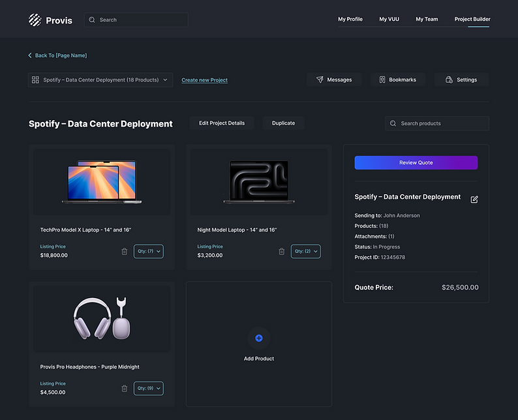Click the grid icon in project selector
The width and height of the screenshot is (518, 420).
pyautogui.click(x=35, y=80)
